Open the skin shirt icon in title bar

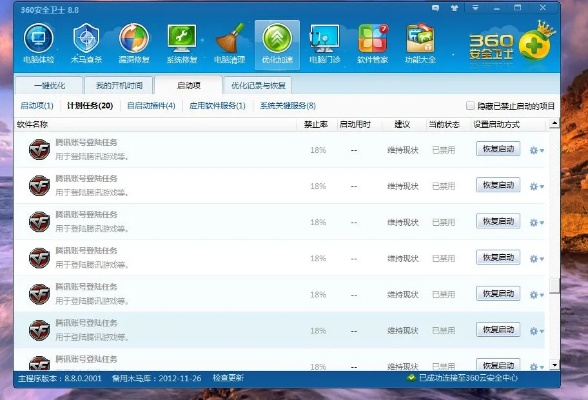454,8
